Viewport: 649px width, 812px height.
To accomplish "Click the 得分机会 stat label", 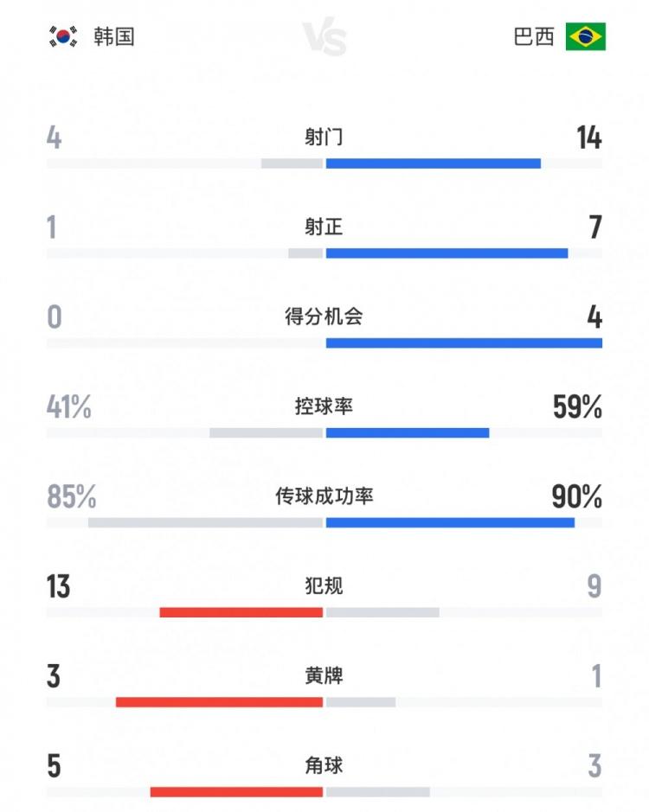I will [x=324, y=316].
